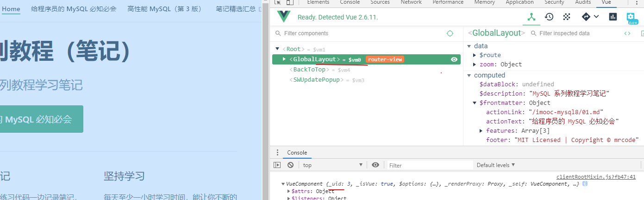Clear the console with the ban icon

[x=290, y=165]
